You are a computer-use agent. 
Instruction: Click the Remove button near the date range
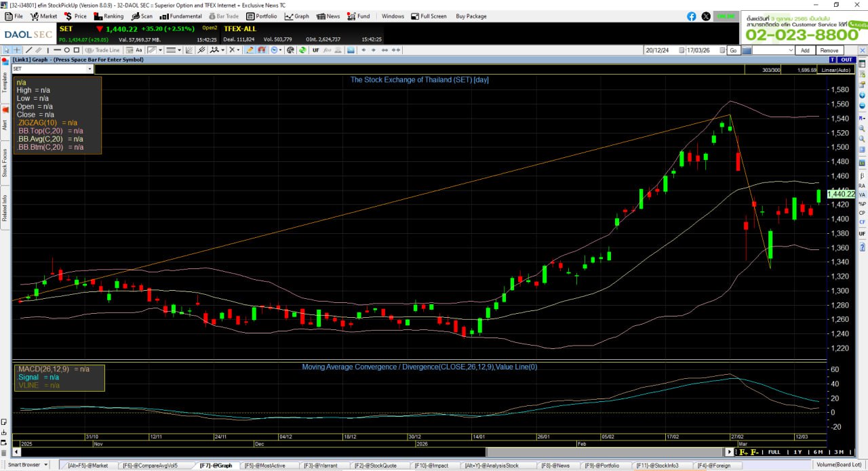point(831,50)
